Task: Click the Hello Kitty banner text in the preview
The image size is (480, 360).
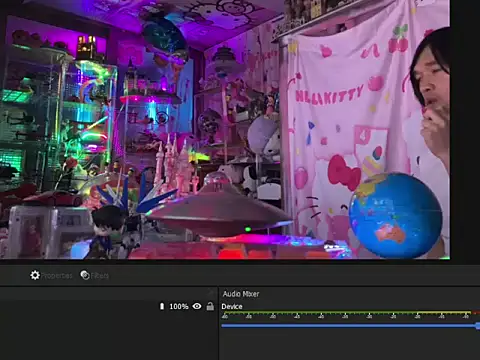Action: [x=329, y=95]
